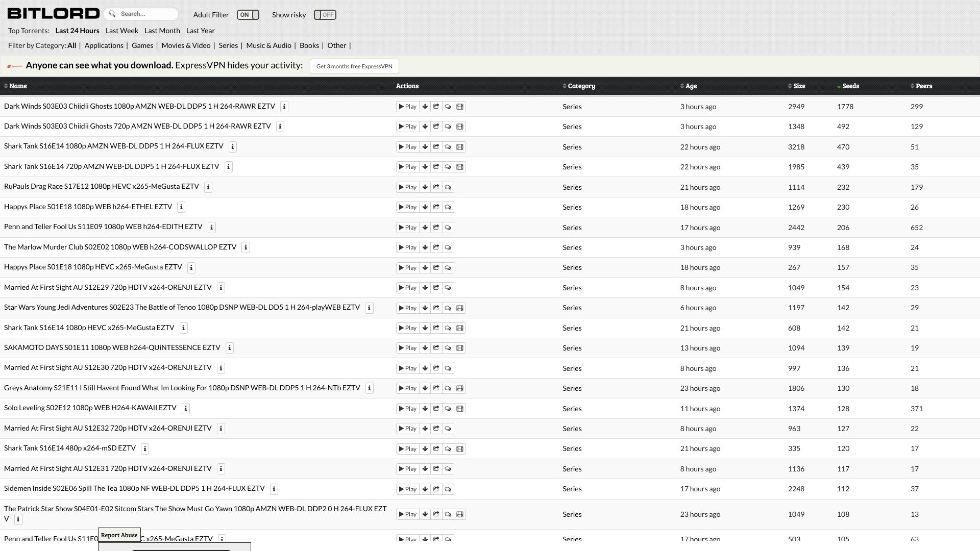Play Happys Place S01E18 1080p WEB h264-ETHEL

point(407,207)
